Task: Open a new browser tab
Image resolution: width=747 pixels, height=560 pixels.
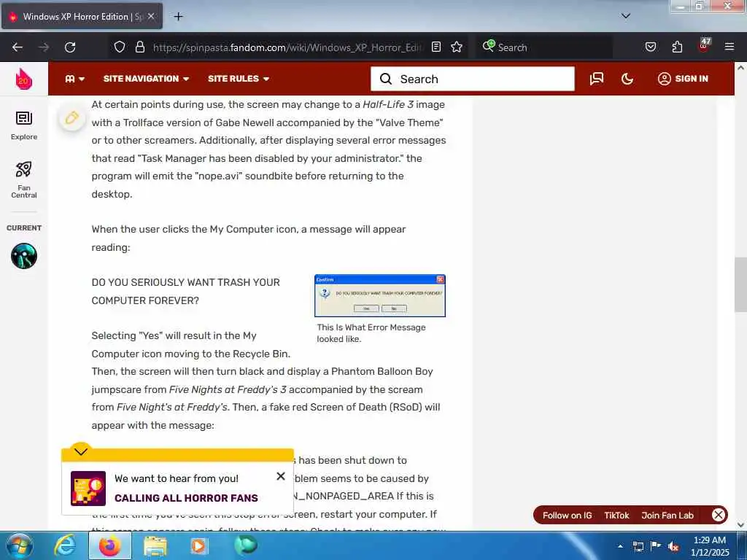Action: click(178, 17)
